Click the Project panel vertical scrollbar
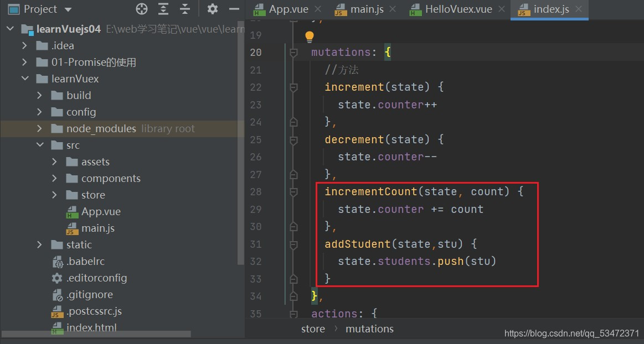The height and width of the screenshot is (344, 644). (241, 143)
